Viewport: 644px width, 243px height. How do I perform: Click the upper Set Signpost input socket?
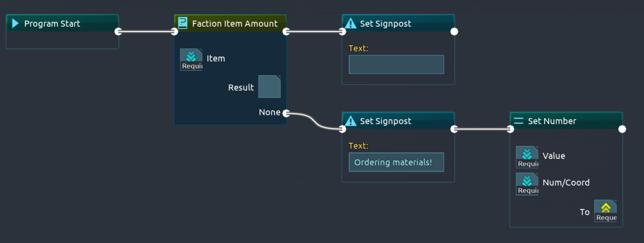(343, 31)
